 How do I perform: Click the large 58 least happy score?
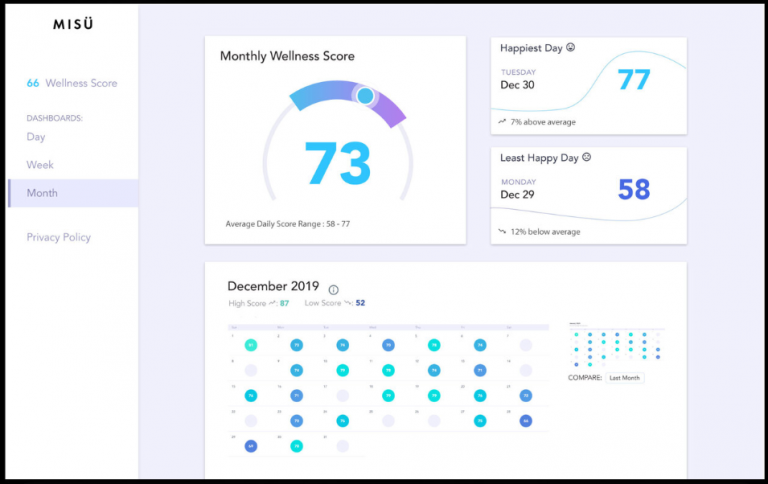(634, 189)
